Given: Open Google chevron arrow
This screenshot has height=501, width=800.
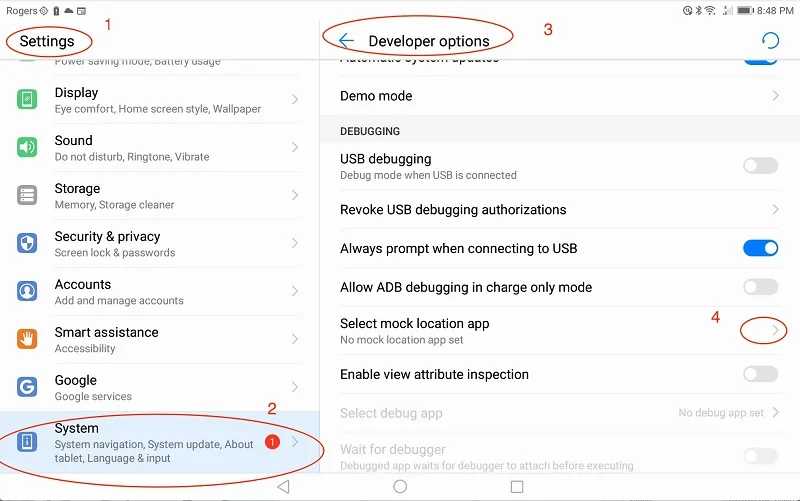Looking at the screenshot, I should pyautogui.click(x=295, y=387).
